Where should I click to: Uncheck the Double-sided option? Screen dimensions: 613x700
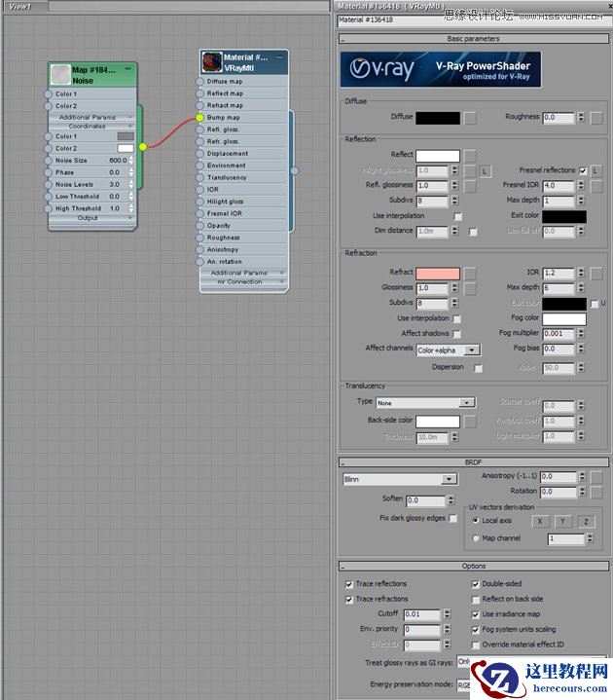pos(476,584)
